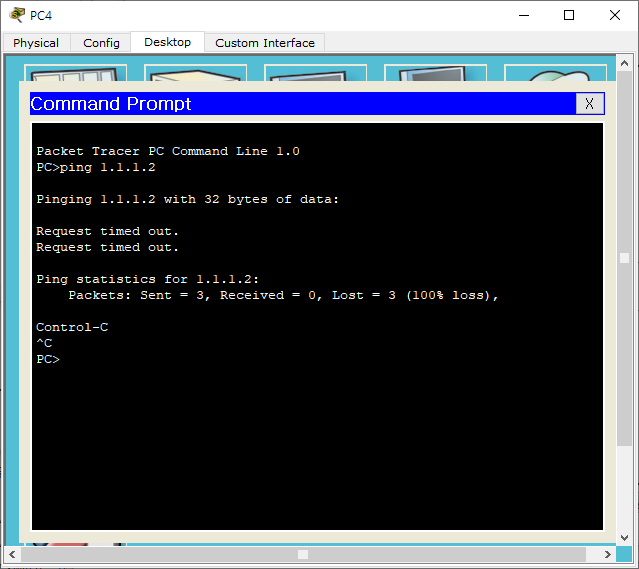
Task: Click the 'Control-C' output line
Action: click(72, 327)
